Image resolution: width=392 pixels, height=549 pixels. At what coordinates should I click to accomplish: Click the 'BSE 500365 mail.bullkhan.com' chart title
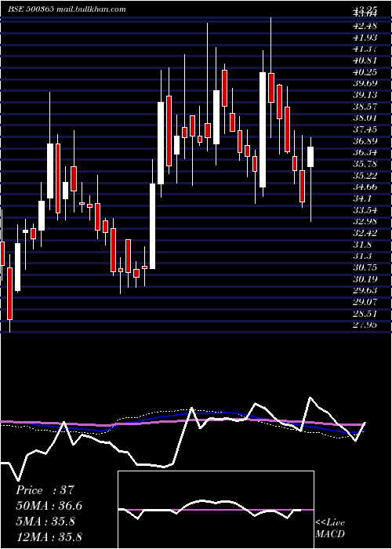click(67, 9)
